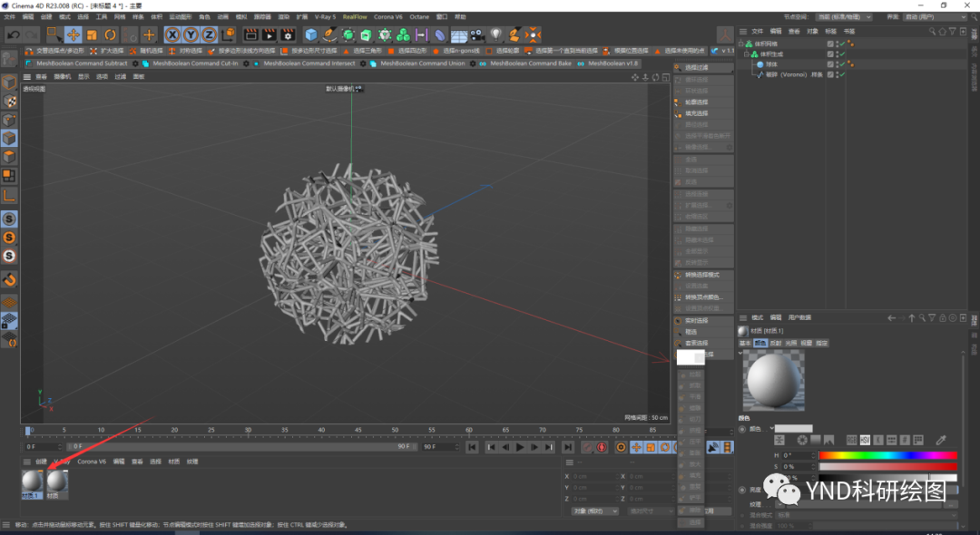Image resolution: width=980 pixels, height=535 pixels.
Task: Click the Undo arrow in the top toolbar
Action: (x=13, y=35)
